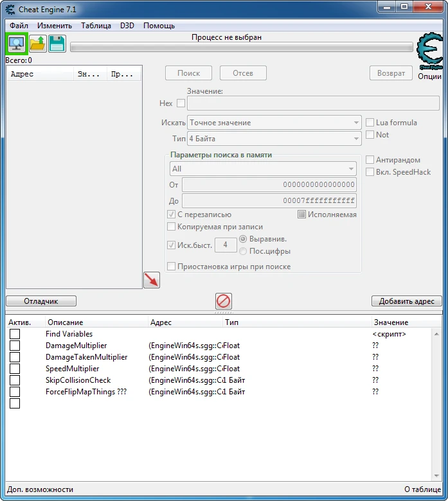Viewport: 448px width, 501px height.
Task: Activate the DamageTakenMultiplier entry checkbox
Action: tap(15, 357)
